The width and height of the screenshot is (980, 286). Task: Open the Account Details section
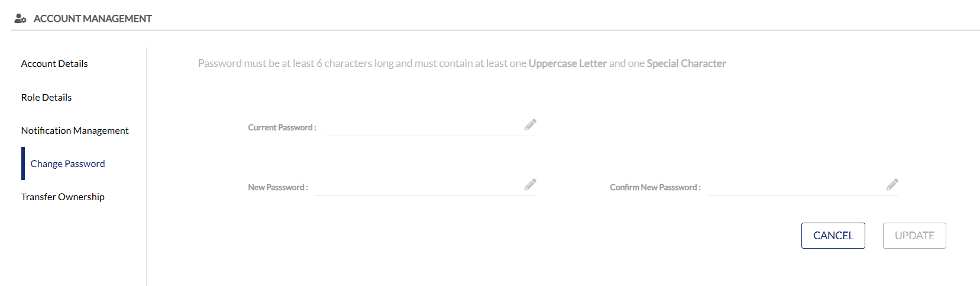[x=54, y=63]
